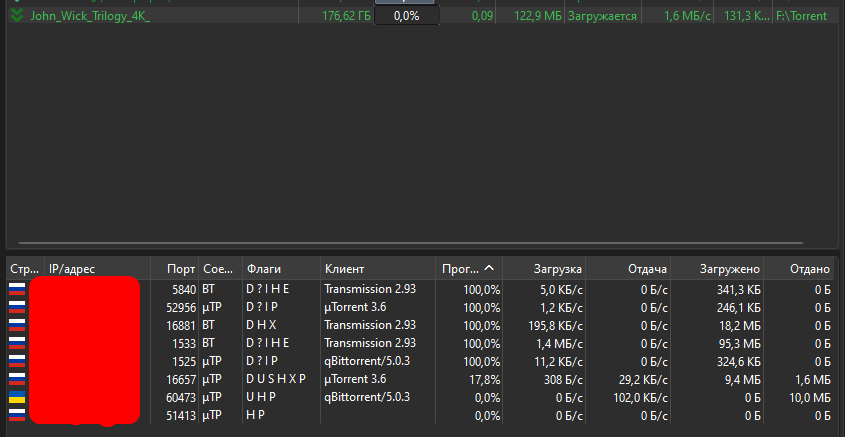Sort peers by the Загрузка column header

click(558, 269)
